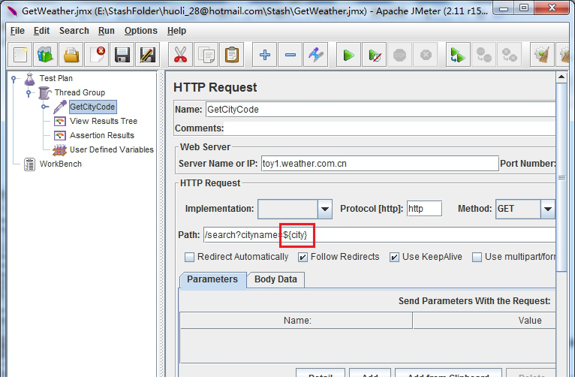Click the plus Expand All toolbar icon
Screen dimensions: 575x392
(264, 55)
